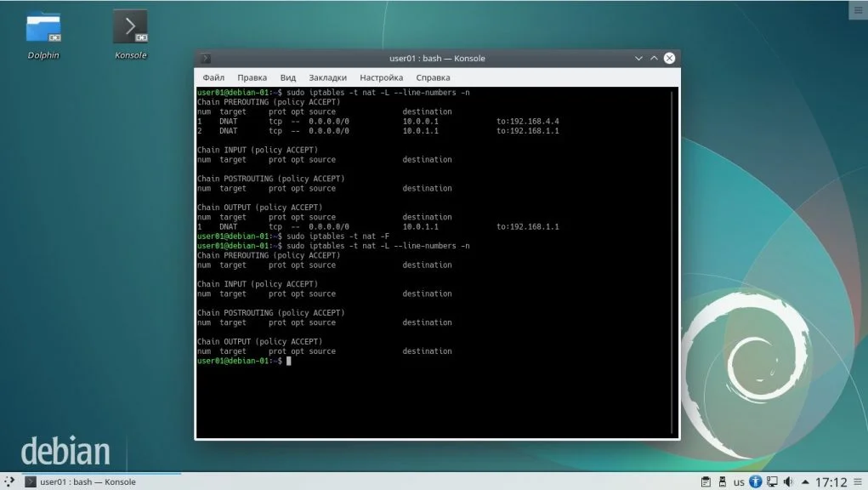This screenshot has height=490, width=868.
Task: Open the Файл menu
Action: [x=213, y=77]
